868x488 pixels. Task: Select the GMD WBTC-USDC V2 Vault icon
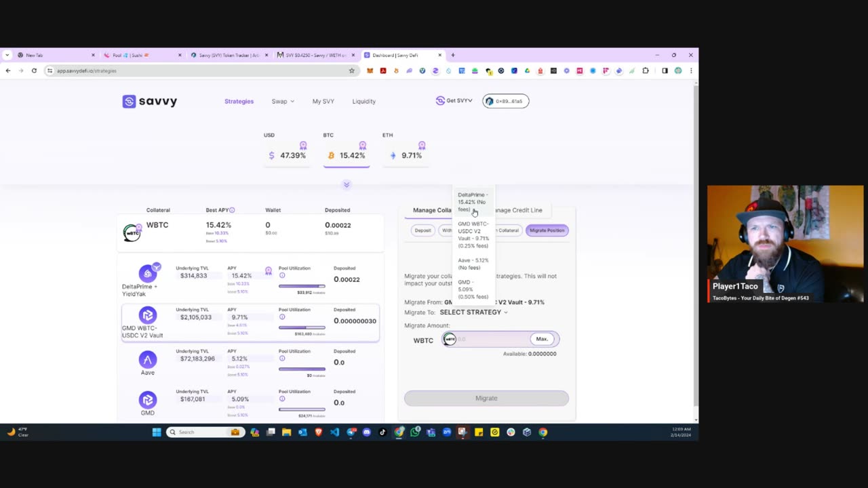point(148,315)
